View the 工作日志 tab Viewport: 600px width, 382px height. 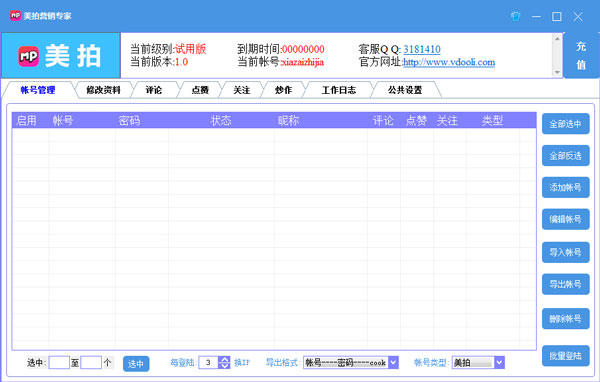(339, 90)
